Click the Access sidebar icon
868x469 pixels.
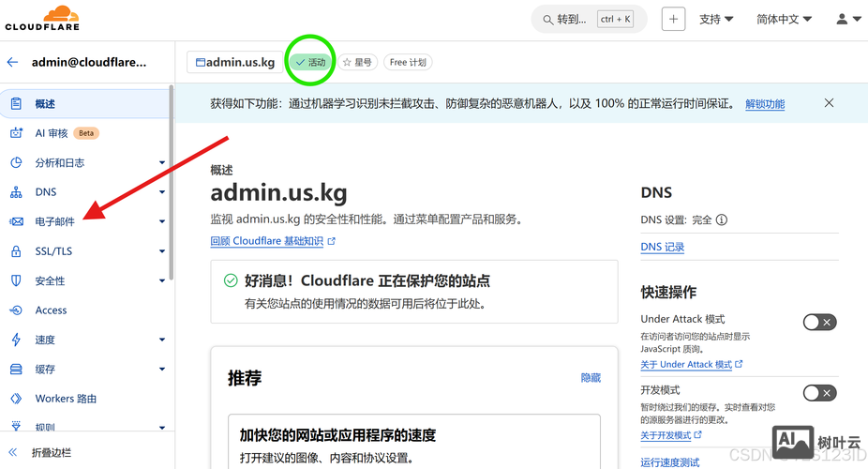[16, 310]
